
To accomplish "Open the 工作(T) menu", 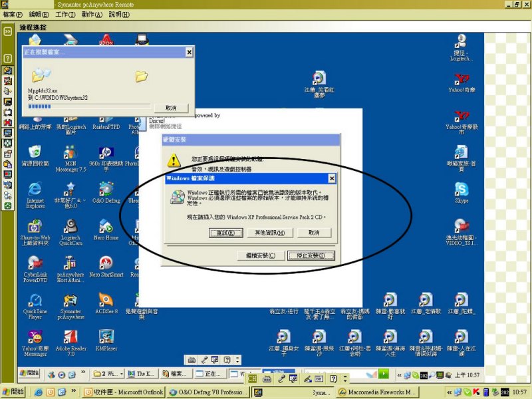I will pyautogui.click(x=65, y=14).
